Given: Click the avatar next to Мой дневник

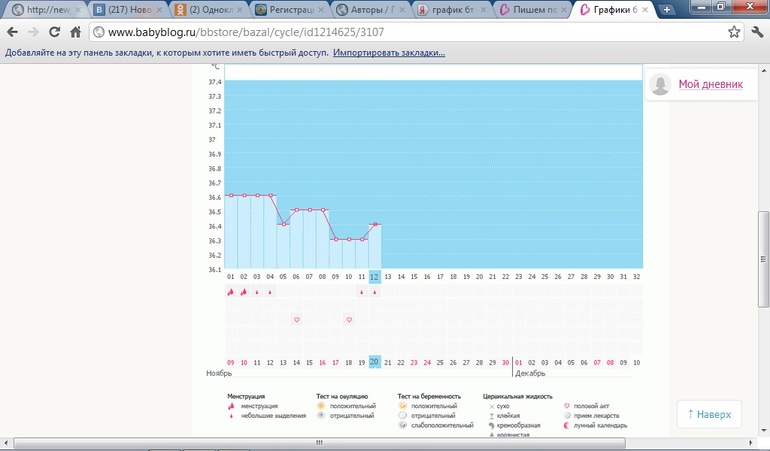Looking at the screenshot, I should point(660,85).
